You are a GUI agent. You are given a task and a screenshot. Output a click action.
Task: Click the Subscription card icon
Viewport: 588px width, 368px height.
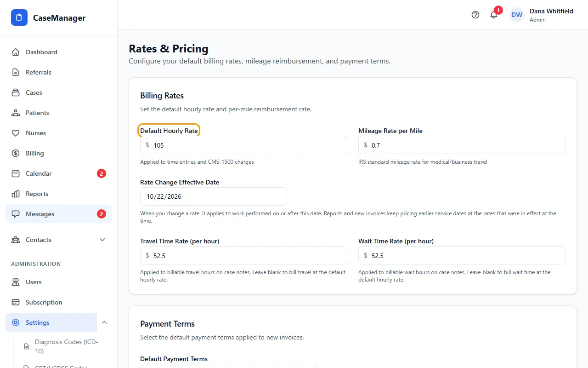coord(16,302)
